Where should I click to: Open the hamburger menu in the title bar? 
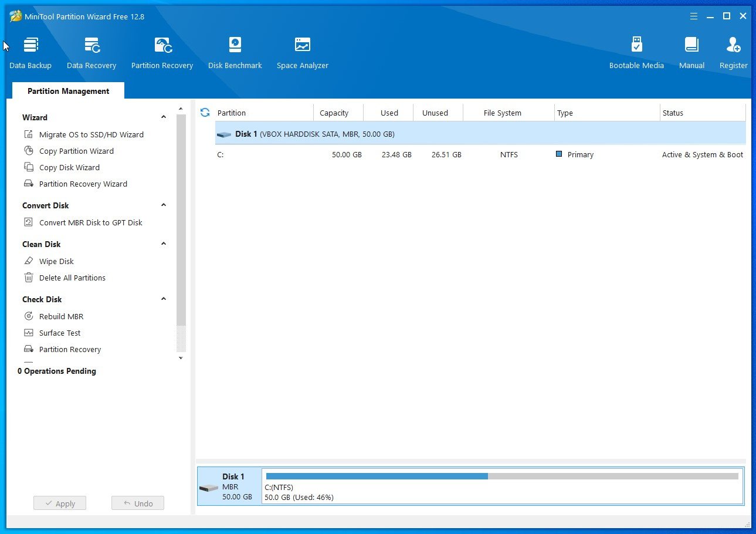pos(694,16)
